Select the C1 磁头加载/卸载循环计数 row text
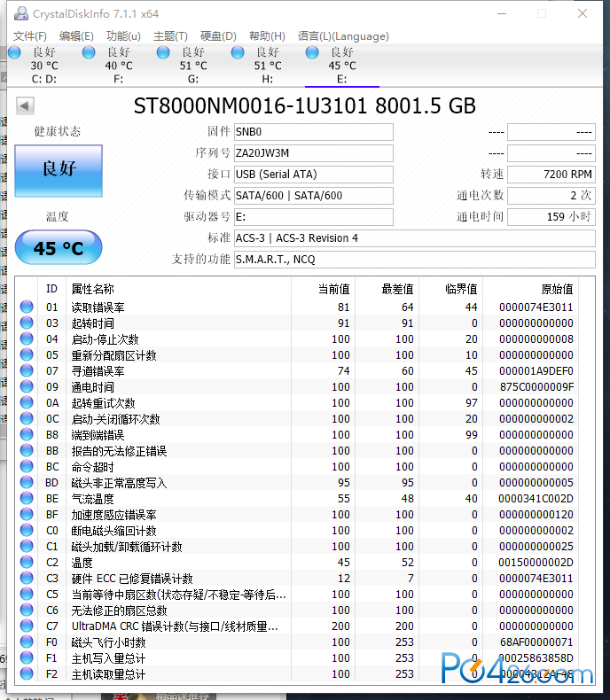The height and width of the screenshot is (700, 610). [x=127, y=547]
